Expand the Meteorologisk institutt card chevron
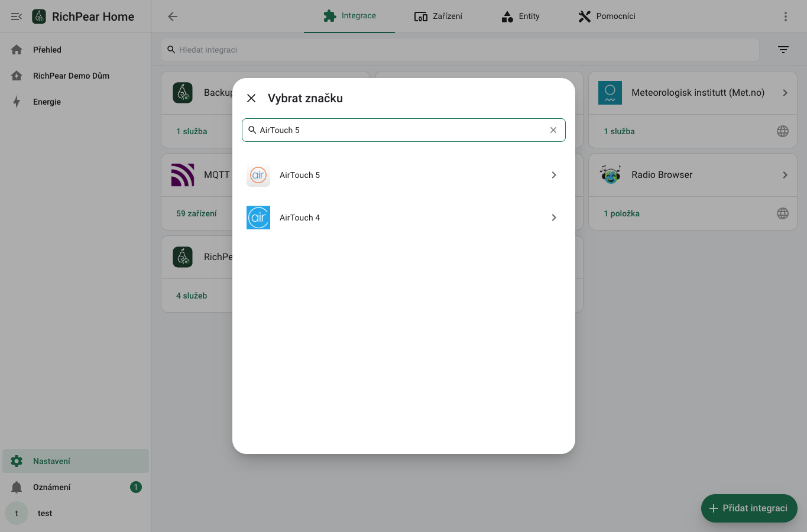This screenshot has height=532, width=807. [785, 93]
